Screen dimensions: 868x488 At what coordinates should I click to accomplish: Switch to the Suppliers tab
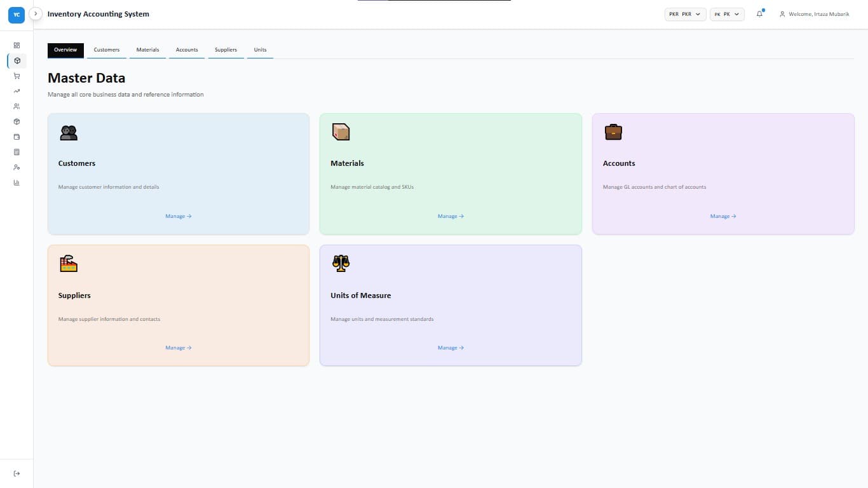[x=226, y=50]
